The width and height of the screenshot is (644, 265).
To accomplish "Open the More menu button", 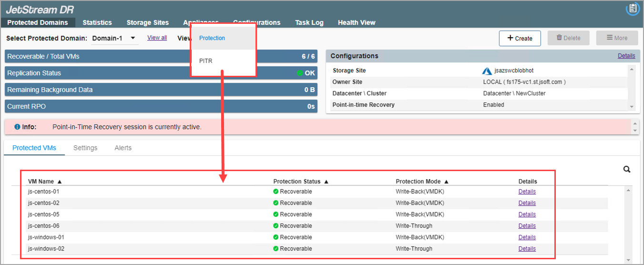I will 617,38.
